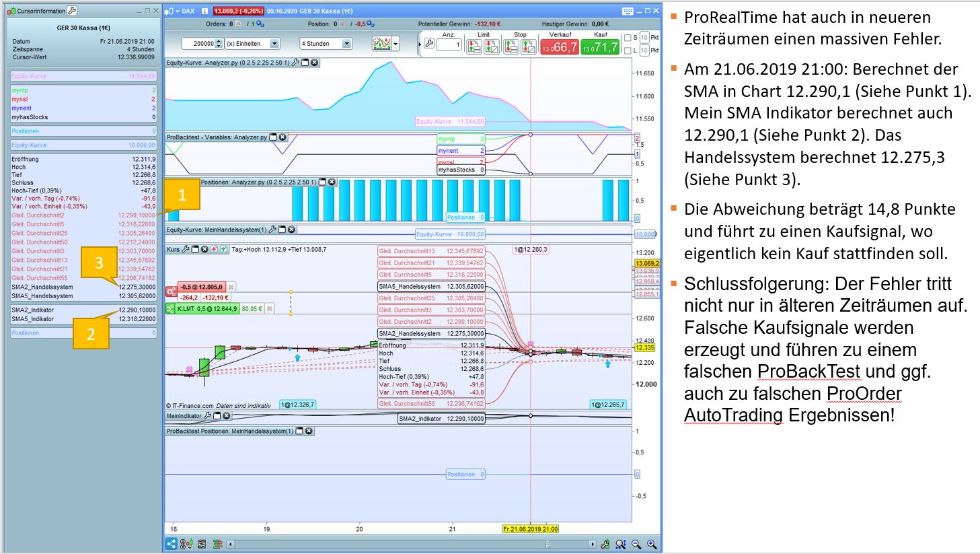Open the indicators and trading systems icon
The image size is (980, 554).
click(382, 44)
